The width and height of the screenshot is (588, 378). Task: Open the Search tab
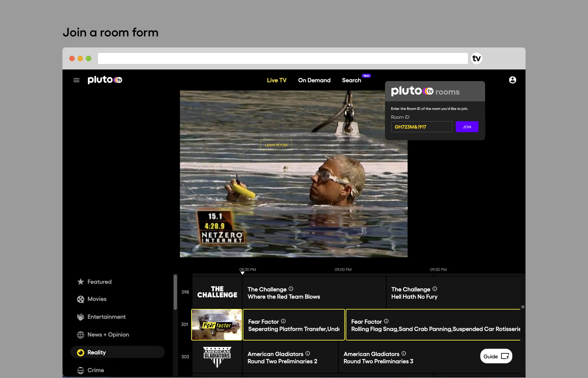[351, 80]
